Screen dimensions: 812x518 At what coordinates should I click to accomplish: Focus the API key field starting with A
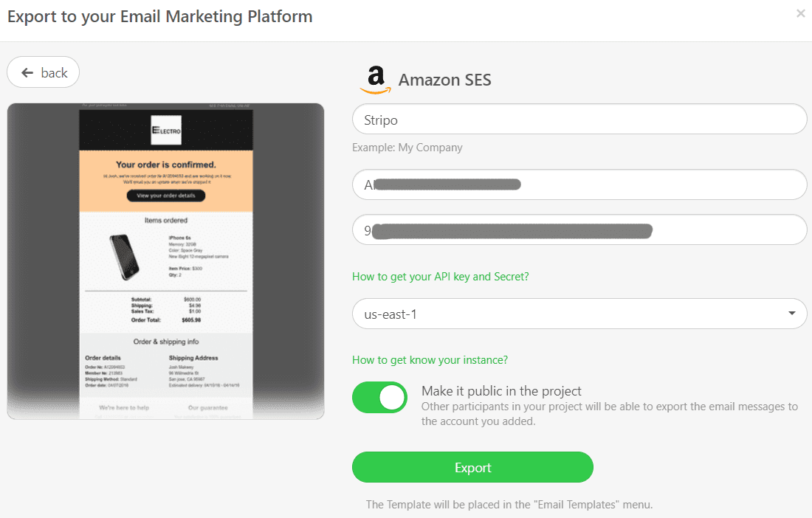pyautogui.click(x=579, y=184)
